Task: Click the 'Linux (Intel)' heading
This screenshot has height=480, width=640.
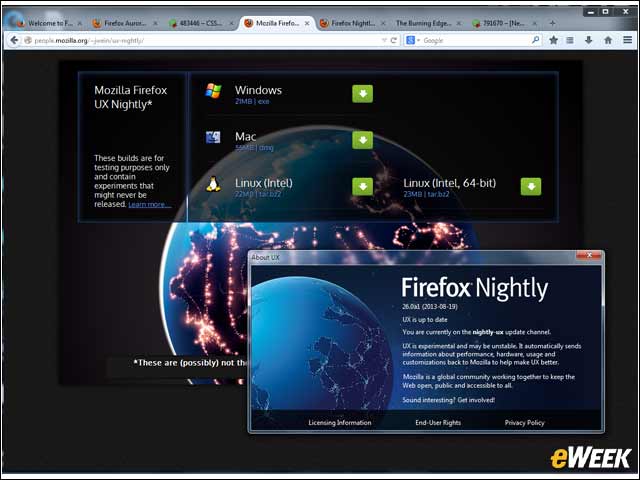Action: click(x=264, y=183)
